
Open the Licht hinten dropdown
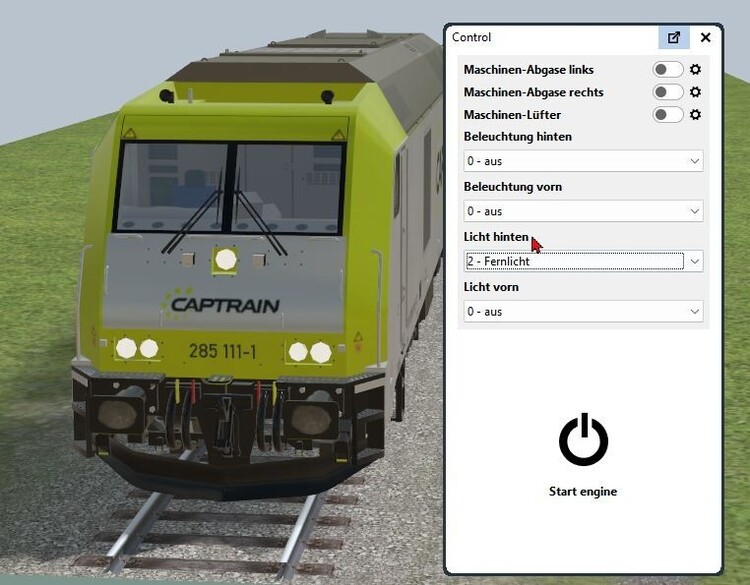[x=583, y=261]
